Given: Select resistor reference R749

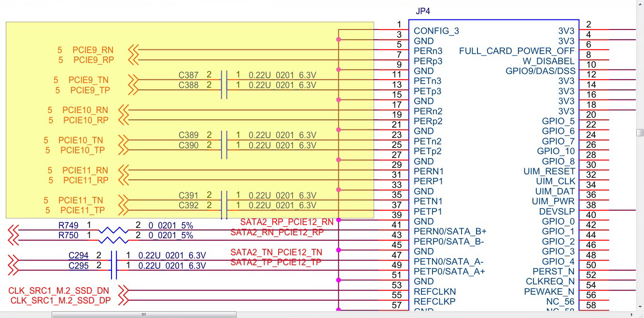Looking at the screenshot, I should [69, 225].
